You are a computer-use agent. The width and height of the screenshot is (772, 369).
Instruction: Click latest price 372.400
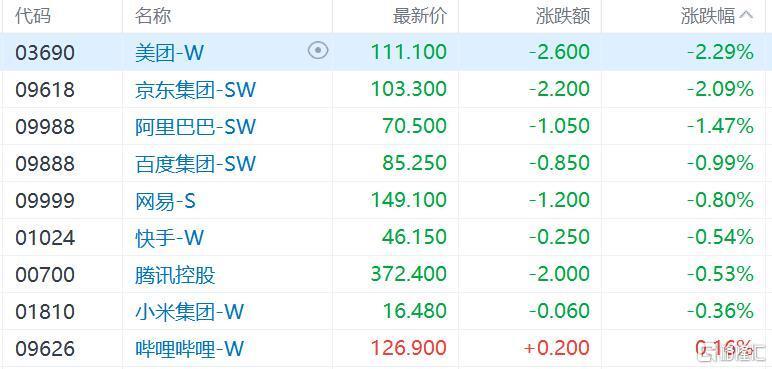(409, 274)
